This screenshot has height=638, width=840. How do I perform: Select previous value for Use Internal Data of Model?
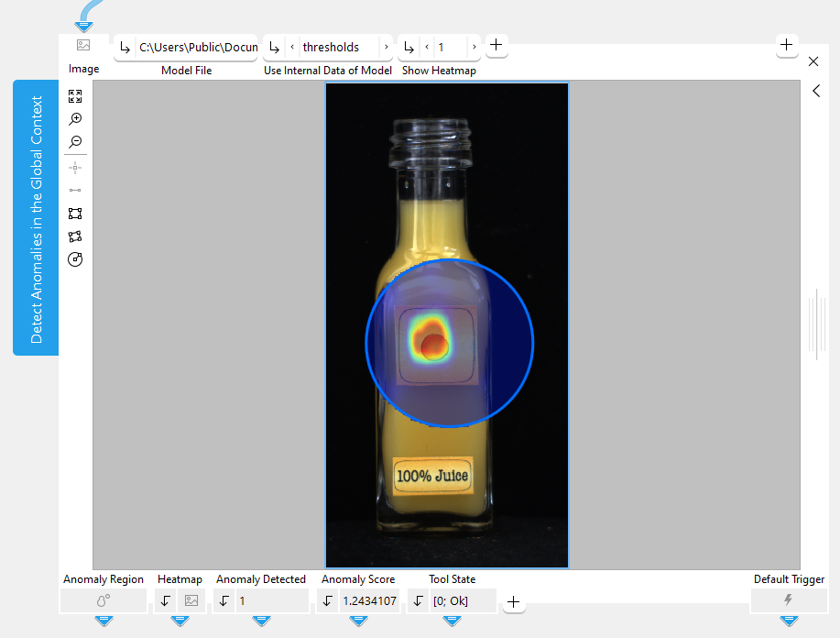[291, 47]
